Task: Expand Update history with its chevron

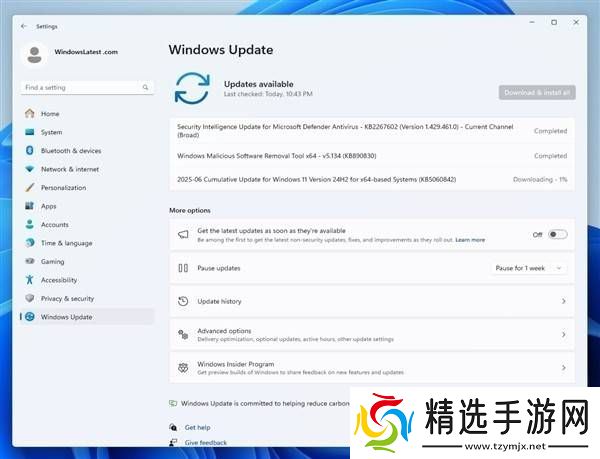Action: pos(563,301)
